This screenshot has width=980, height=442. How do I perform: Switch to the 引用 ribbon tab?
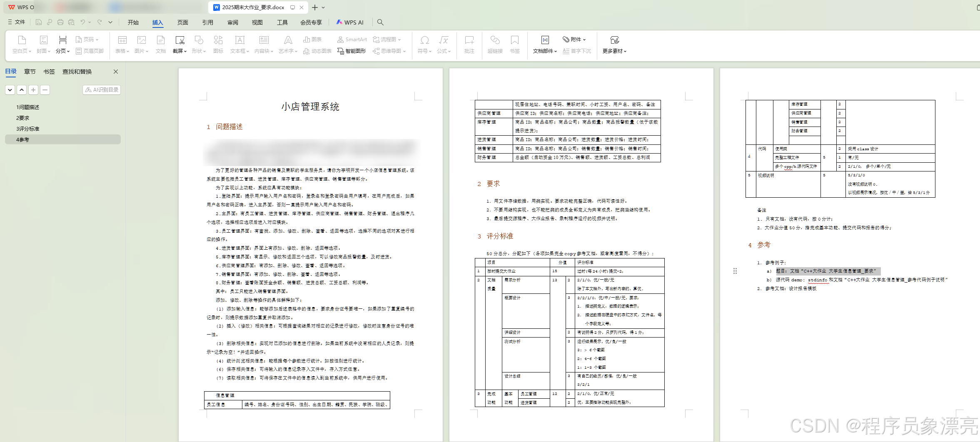click(208, 22)
